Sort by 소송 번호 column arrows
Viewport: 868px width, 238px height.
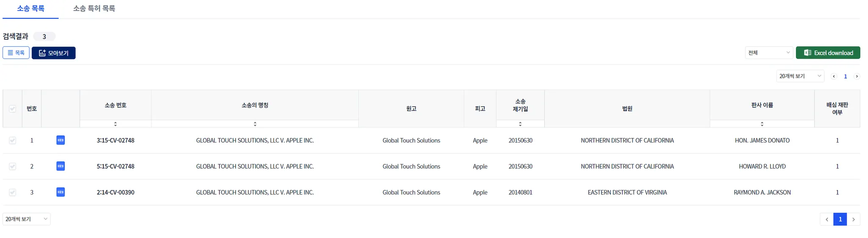pos(115,124)
